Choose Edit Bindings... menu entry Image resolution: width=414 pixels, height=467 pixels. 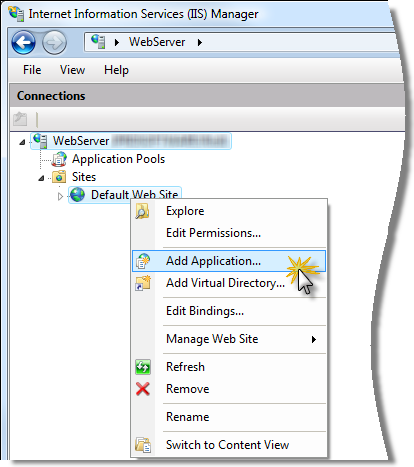(x=229, y=311)
